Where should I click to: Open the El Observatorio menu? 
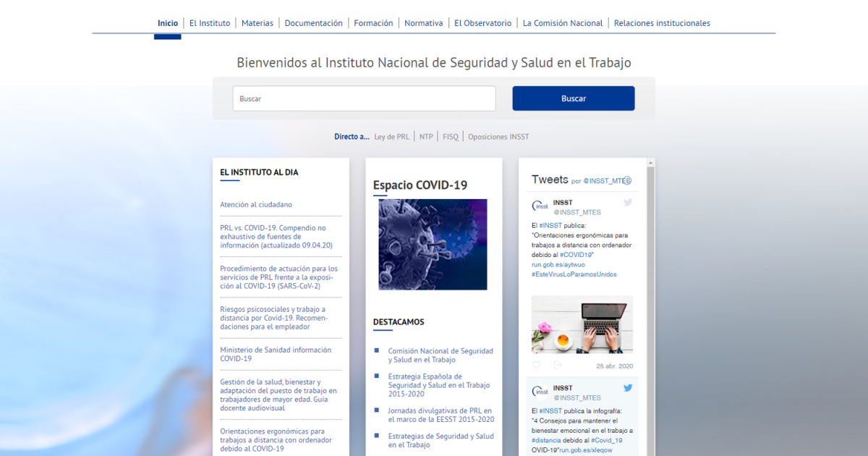tap(483, 23)
